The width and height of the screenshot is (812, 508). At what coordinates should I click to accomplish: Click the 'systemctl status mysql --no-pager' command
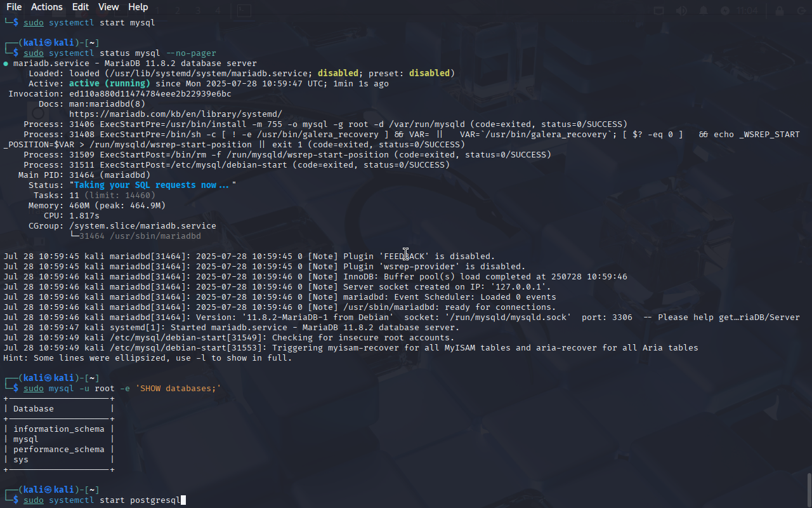(x=132, y=53)
